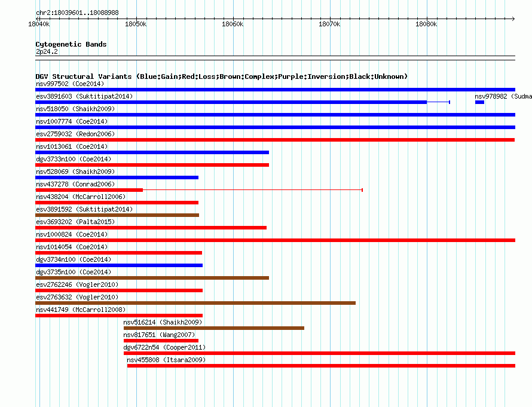Open the nsv1014054 (Coe2014) label

click(72, 247)
